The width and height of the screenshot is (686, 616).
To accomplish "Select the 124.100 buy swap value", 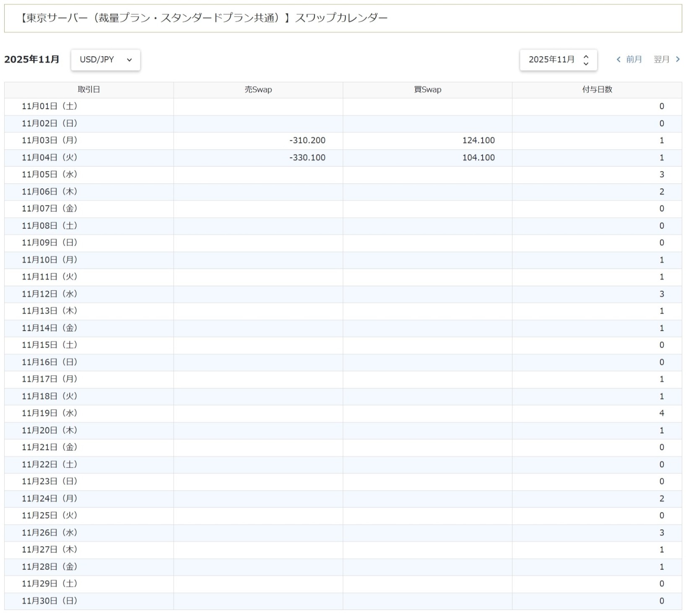I will (x=478, y=140).
